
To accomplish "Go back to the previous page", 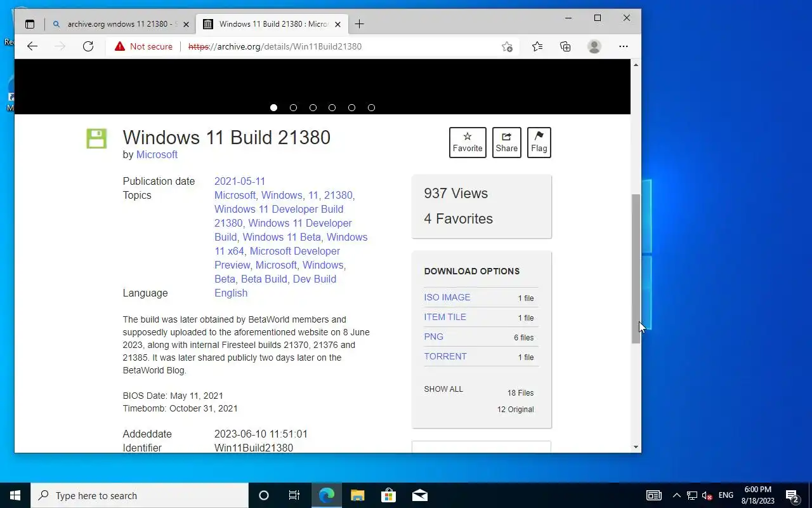I will tap(32, 46).
